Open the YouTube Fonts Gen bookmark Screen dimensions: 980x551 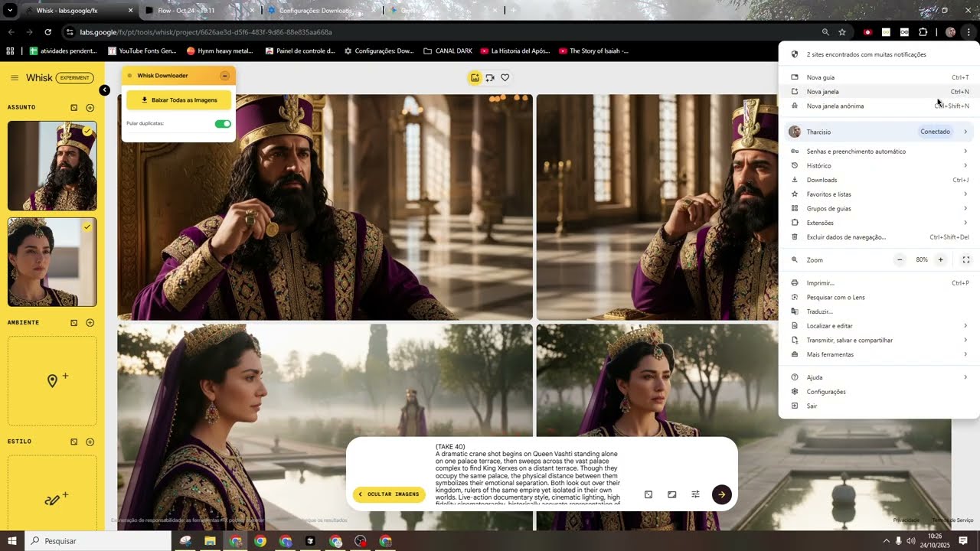click(x=142, y=51)
